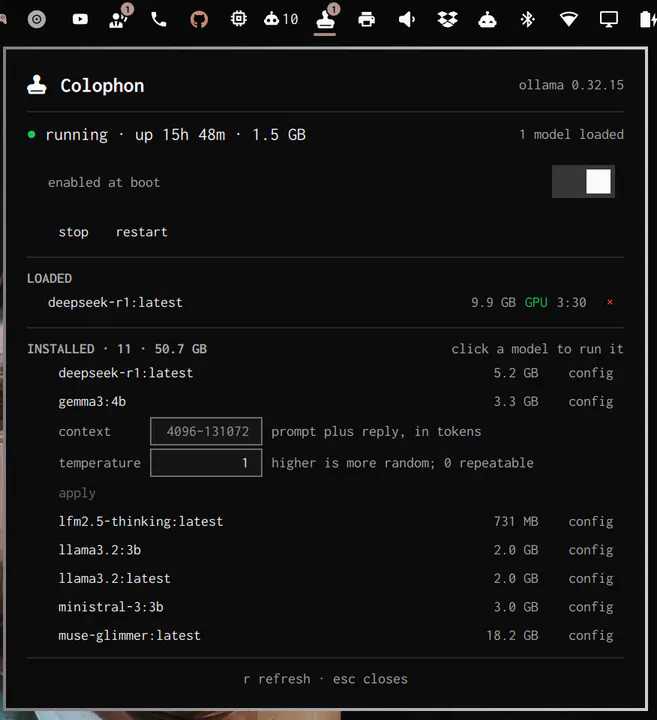Click the ollama 0.32.15 version text
Image resolution: width=657 pixels, height=720 pixels.
click(x=571, y=85)
